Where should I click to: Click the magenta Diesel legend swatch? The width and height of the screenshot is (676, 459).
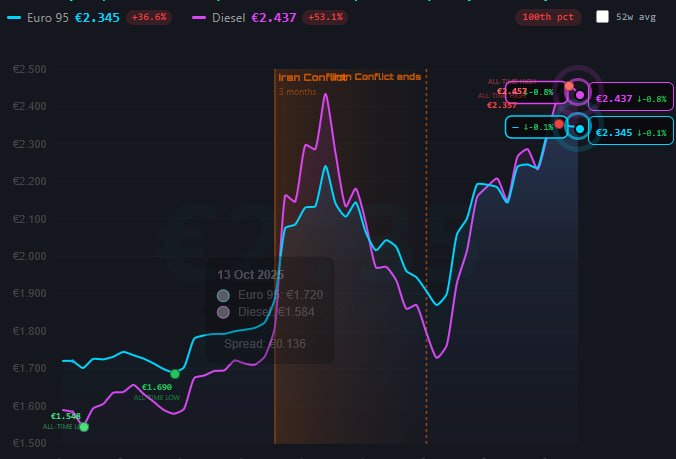(x=199, y=18)
